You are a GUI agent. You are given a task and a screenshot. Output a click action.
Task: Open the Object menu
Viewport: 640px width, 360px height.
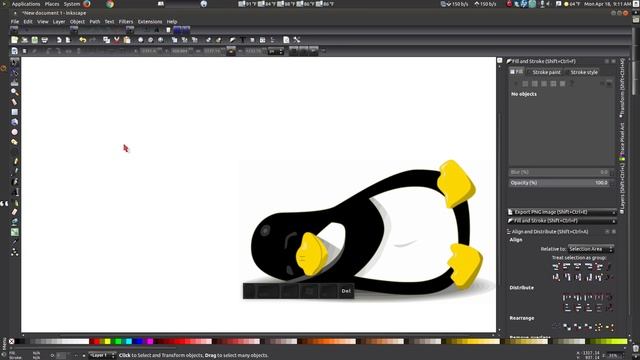[77, 22]
